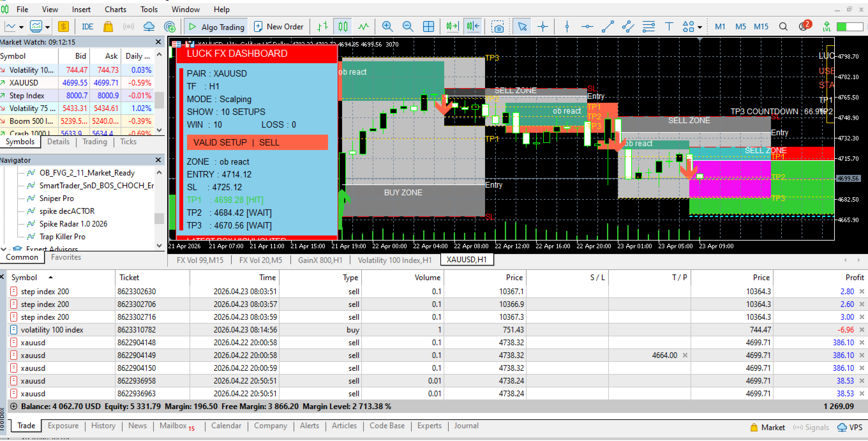Draw a trendline with the trendline tool
Viewport: 868px width, 441px height.
(x=608, y=27)
